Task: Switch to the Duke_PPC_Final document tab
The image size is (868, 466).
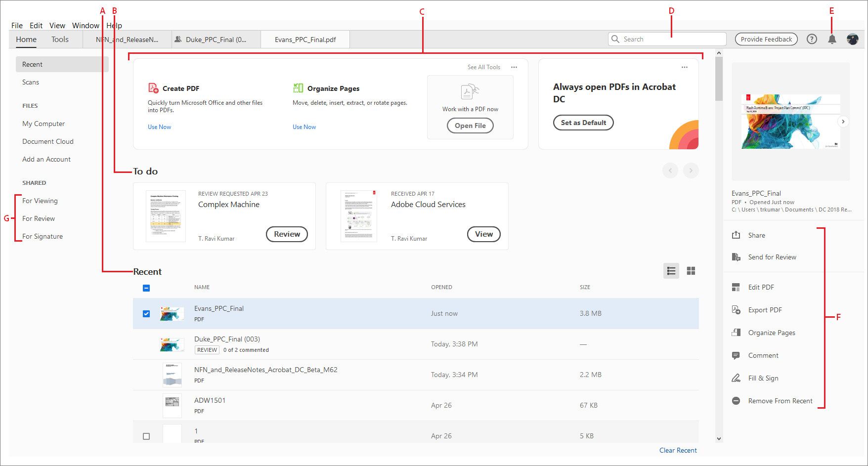Action: [216, 40]
